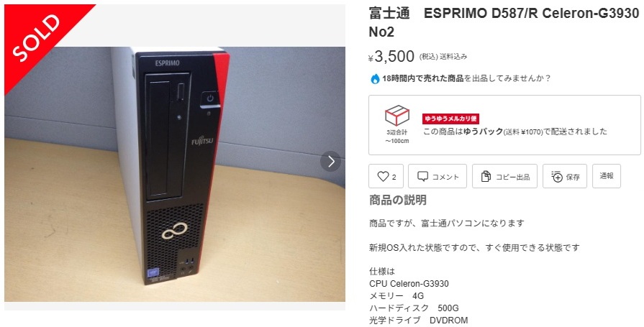
Task: Click the heart like icon
Action: tap(383, 176)
